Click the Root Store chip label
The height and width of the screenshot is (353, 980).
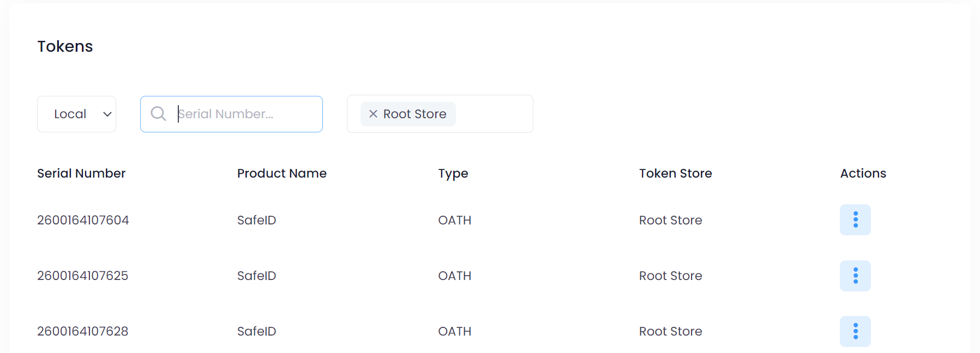coord(414,114)
